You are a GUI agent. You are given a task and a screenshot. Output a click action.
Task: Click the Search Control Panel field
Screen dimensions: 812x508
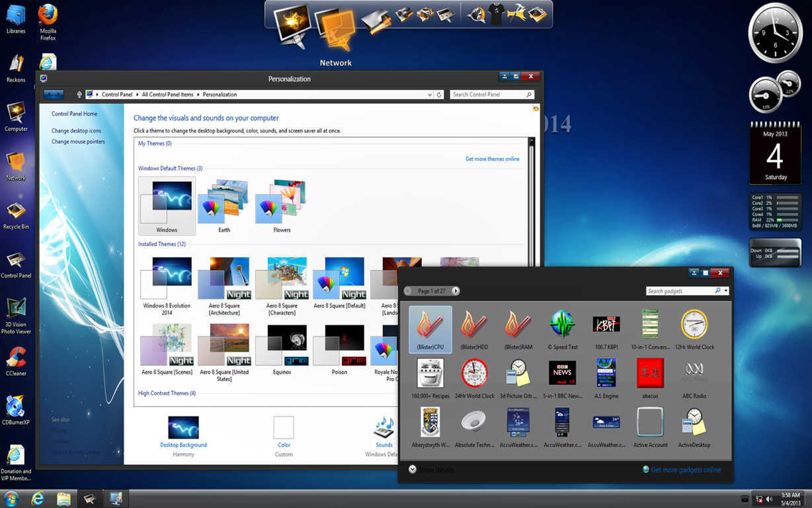coord(492,95)
